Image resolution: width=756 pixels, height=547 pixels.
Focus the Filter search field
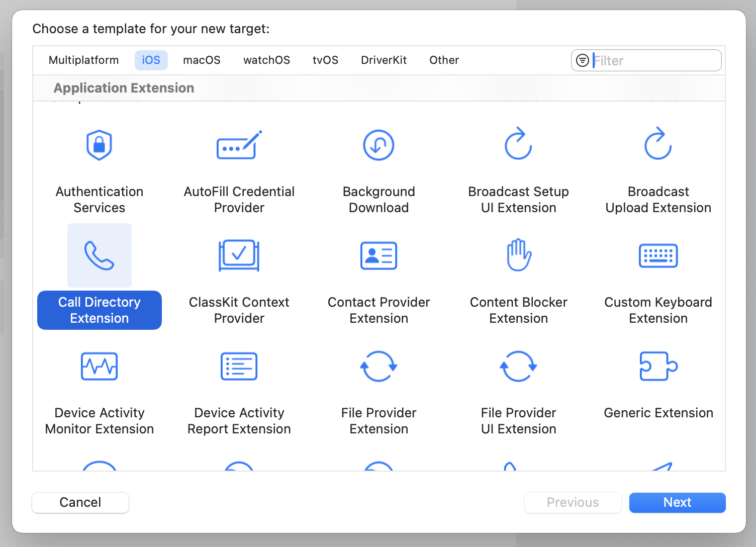(x=646, y=60)
